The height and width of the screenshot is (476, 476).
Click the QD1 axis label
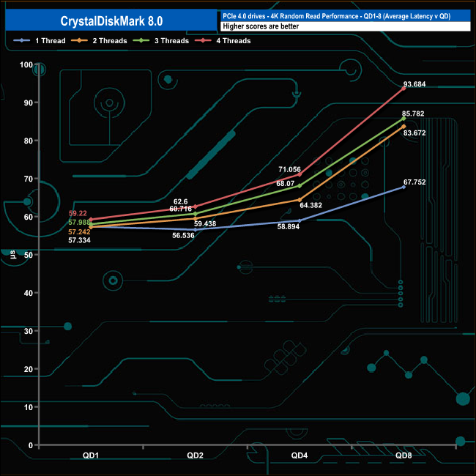click(91, 455)
